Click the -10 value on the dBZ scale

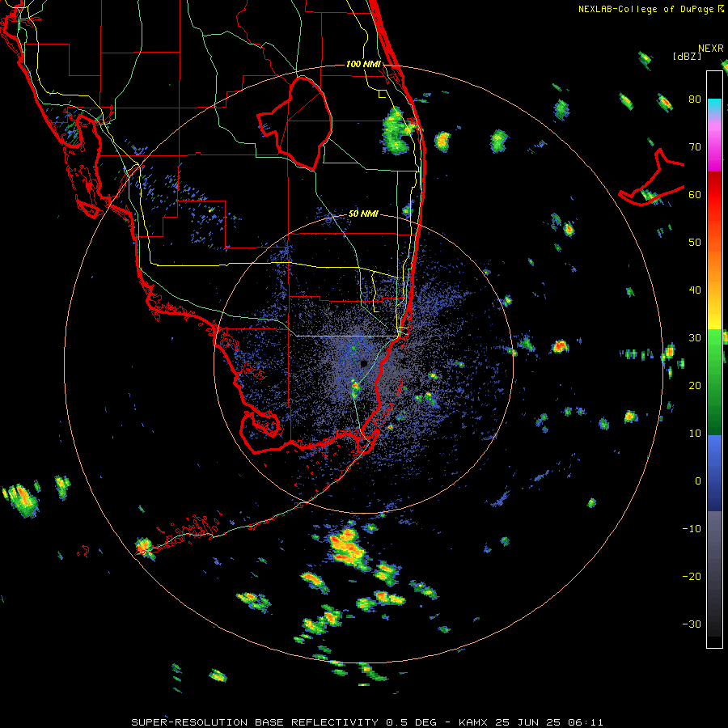click(x=692, y=529)
